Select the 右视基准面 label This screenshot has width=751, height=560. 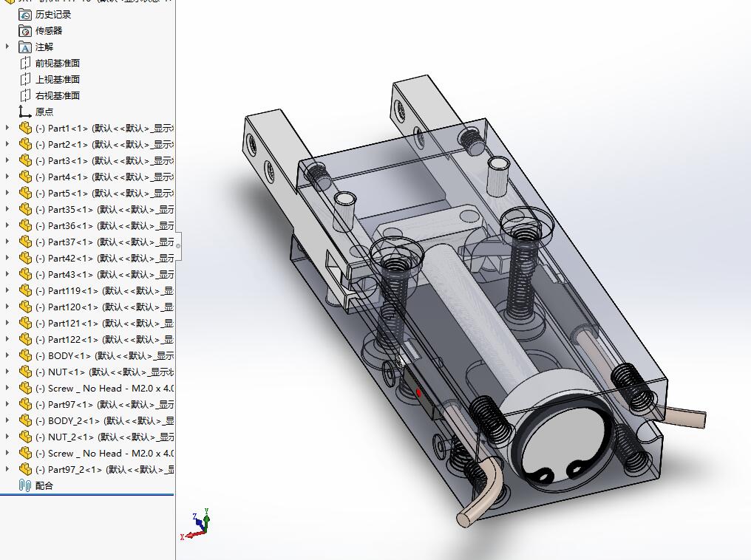point(58,96)
